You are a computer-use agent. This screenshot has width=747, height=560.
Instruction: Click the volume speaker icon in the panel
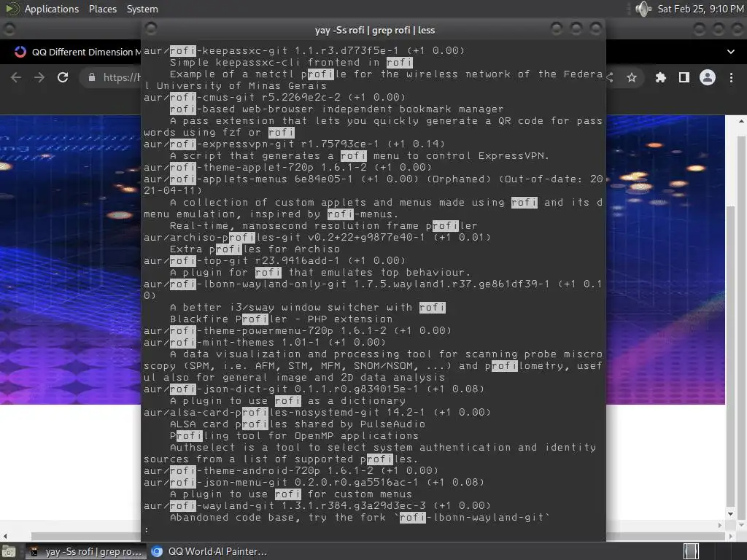point(643,9)
